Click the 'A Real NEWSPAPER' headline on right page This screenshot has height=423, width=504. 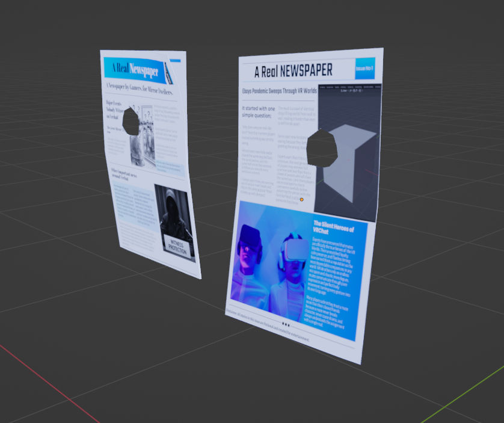point(293,71)
